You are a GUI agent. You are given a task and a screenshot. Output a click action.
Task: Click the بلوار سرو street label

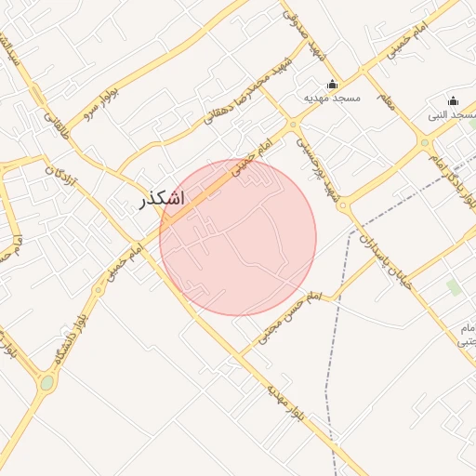100,104
